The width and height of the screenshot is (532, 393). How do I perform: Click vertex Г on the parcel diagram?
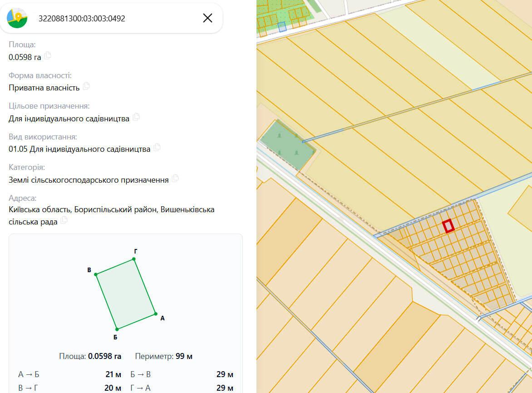[x=134, y=259]
